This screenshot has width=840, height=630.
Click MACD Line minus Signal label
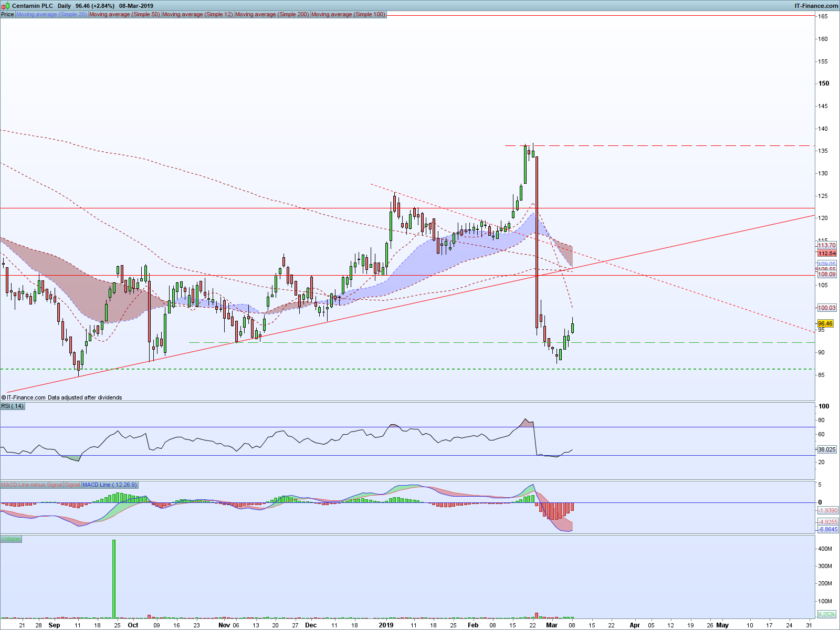[x=31, y=485]
